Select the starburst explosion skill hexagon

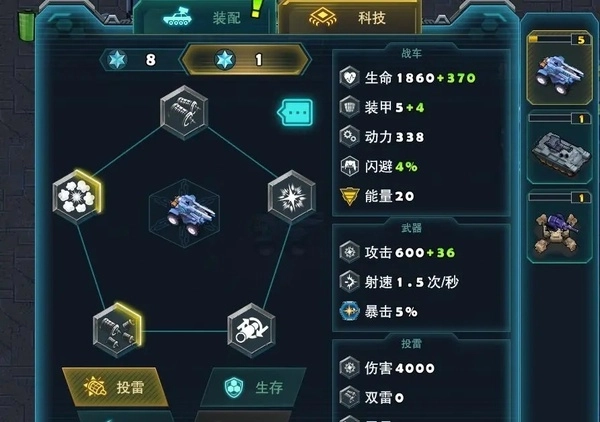coord(292,197)
